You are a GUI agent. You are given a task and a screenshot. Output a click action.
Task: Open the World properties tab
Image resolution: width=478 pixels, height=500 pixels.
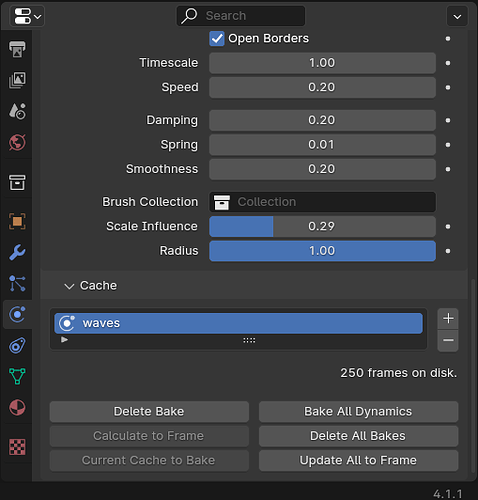click(17, 143)
